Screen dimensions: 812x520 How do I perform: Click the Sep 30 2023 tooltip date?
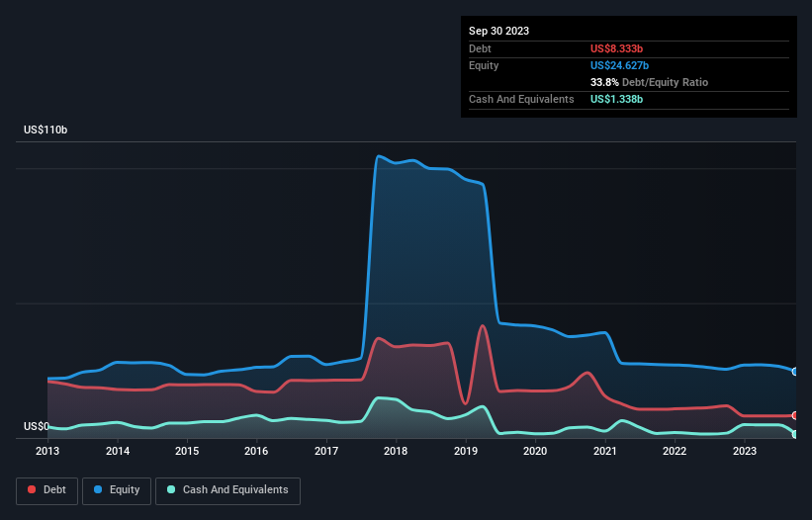click(x=498, y=31)
